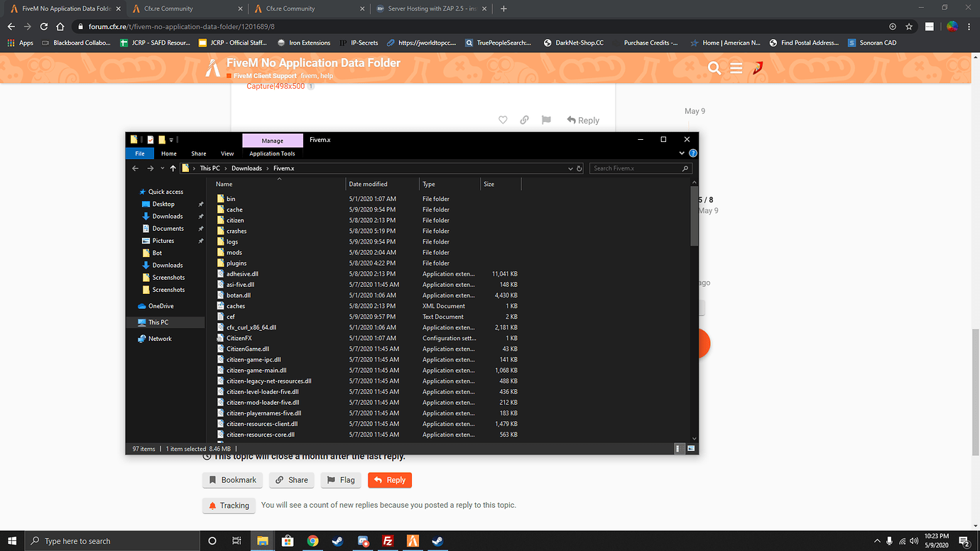Open the address bar dropdown arrow
Image resolution: width=980 pixels, height=551 pixels.
570,168
